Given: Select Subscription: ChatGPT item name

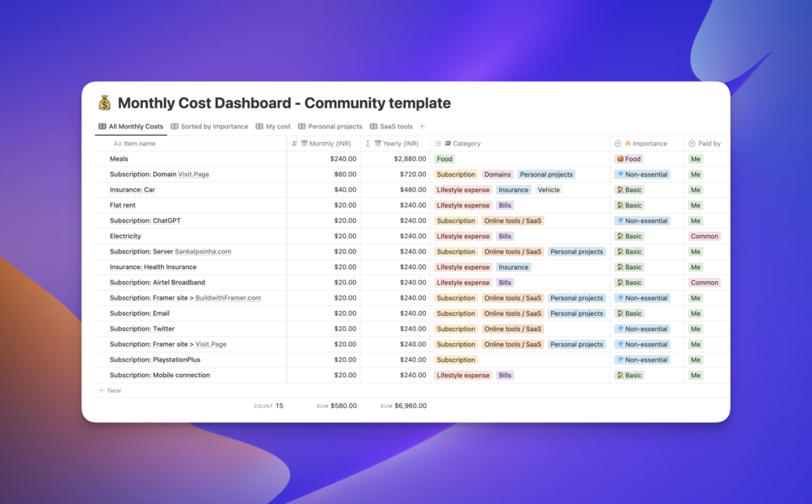Looking at the screenshot, I should coord(145,220).
